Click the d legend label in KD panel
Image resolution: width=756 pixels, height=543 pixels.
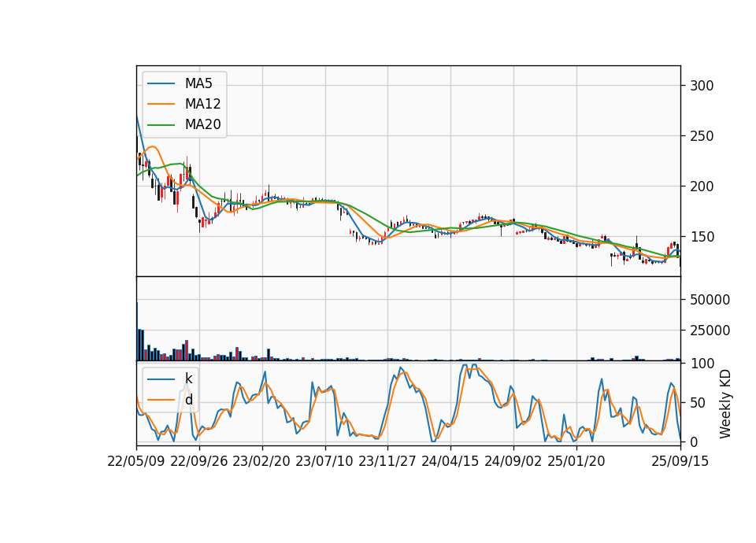(x=188, y=400)
